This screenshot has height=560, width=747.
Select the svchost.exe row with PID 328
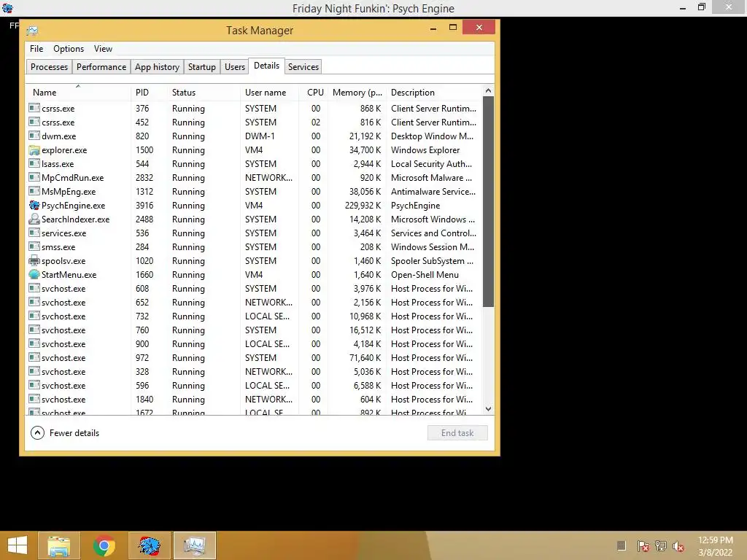pyautogui.click(x=254, y=371)
